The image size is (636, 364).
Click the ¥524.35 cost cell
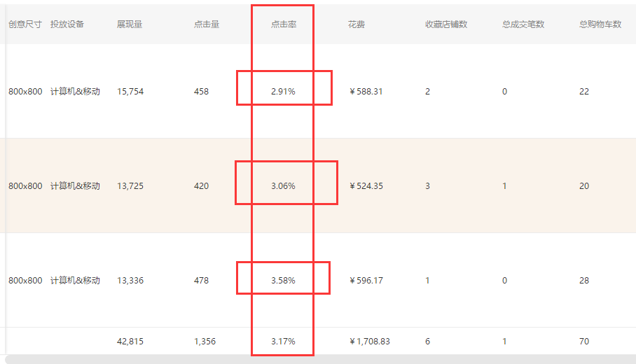click(x=366, y=186)
